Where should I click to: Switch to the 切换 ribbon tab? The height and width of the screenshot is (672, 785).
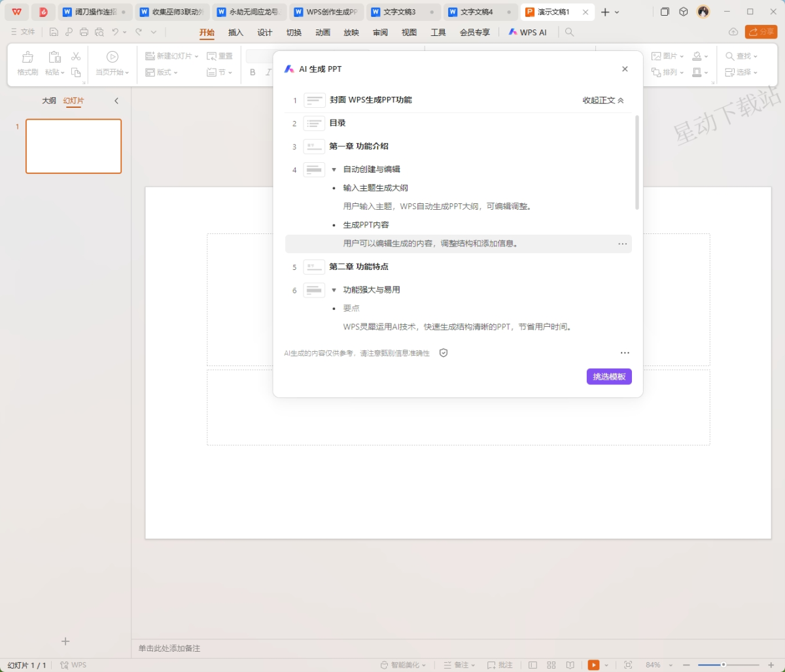click(x=294, y=32)
